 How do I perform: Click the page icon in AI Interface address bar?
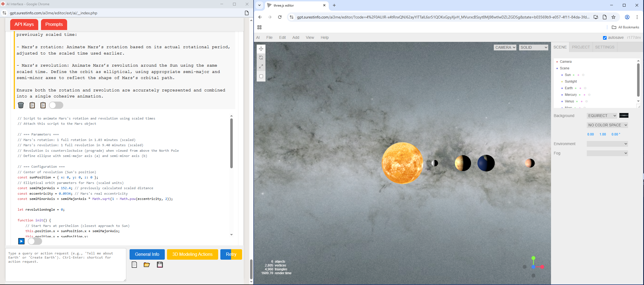[x=247, y=13]
